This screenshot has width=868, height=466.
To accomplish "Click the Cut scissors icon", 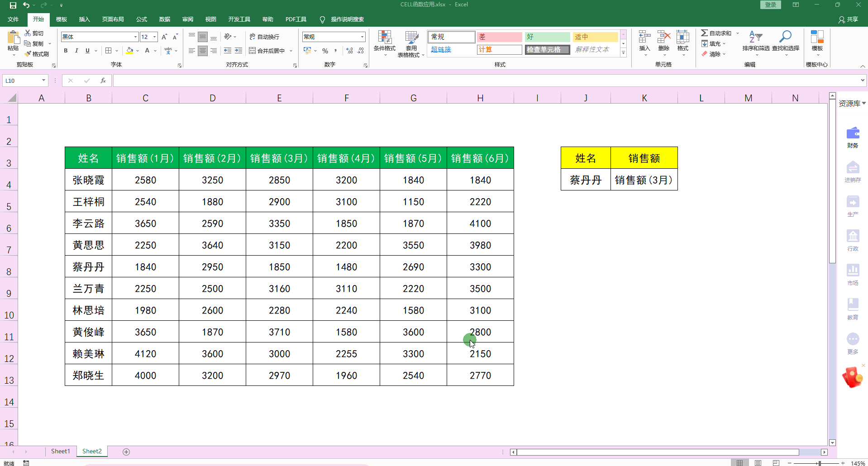I will [28, 33].
